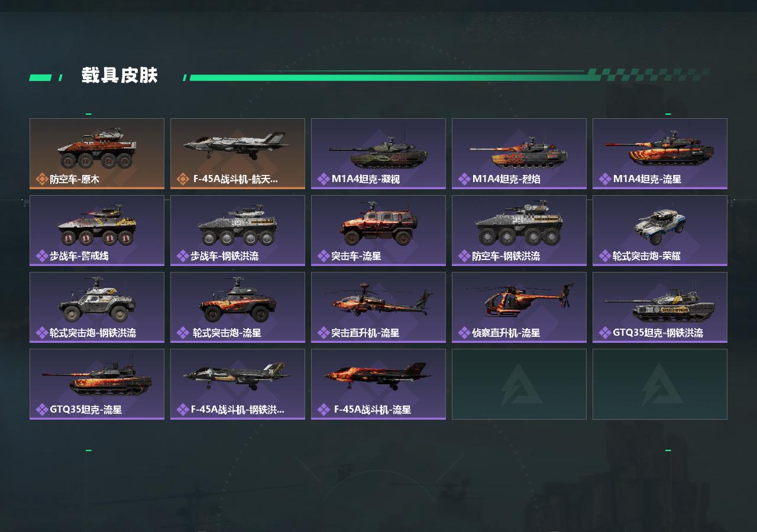
Task: Choose the 步战车-钢铁洪流 skin card
Action: coord(238,231)
